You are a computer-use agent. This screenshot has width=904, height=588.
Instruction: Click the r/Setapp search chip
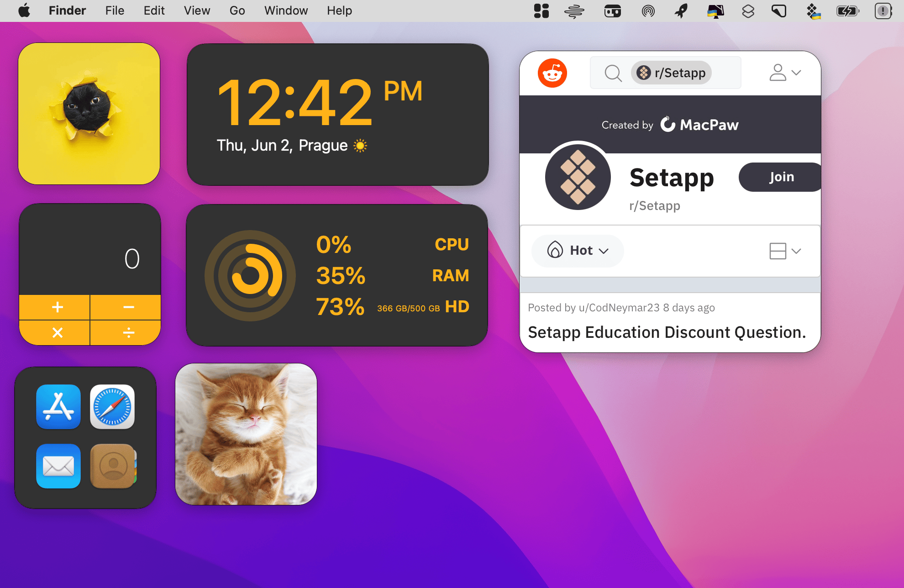click(x=671, y=73)
